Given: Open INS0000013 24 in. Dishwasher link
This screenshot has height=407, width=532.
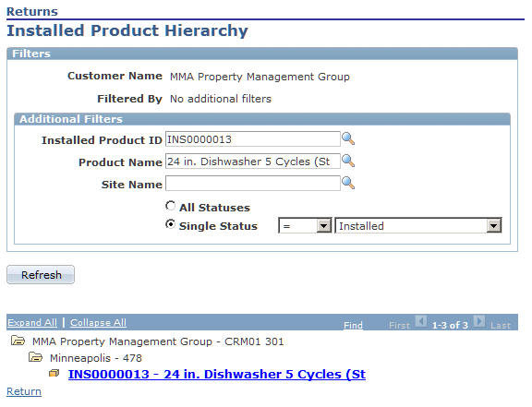Looking at the screenshot, I should pos(217,374).
